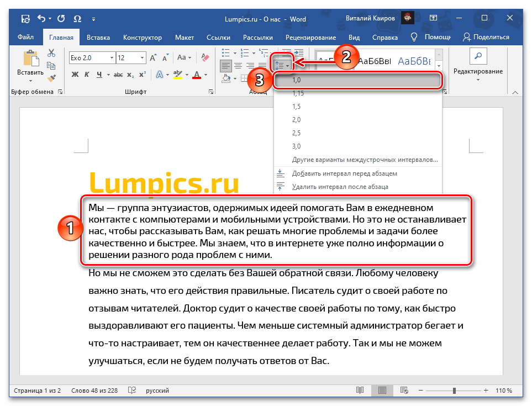
Task: Toggle underline Ч formatting
Action: [x=99, y=75]
